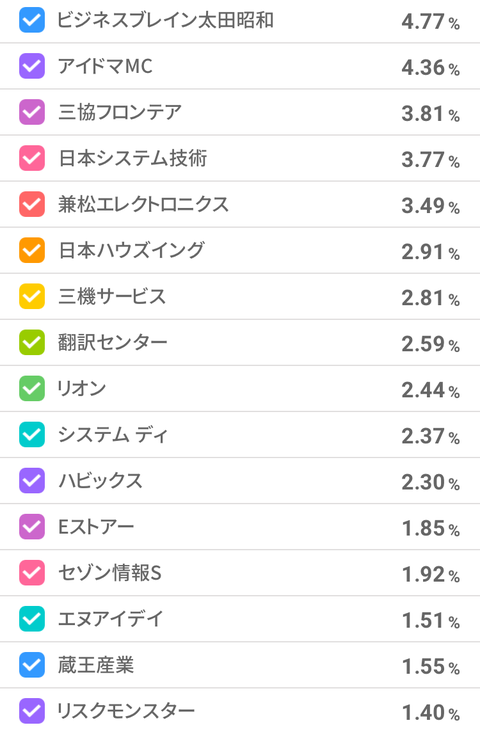
Task: Toggle the リスクモンスター checkbox
Action: [x=32, y=711]
